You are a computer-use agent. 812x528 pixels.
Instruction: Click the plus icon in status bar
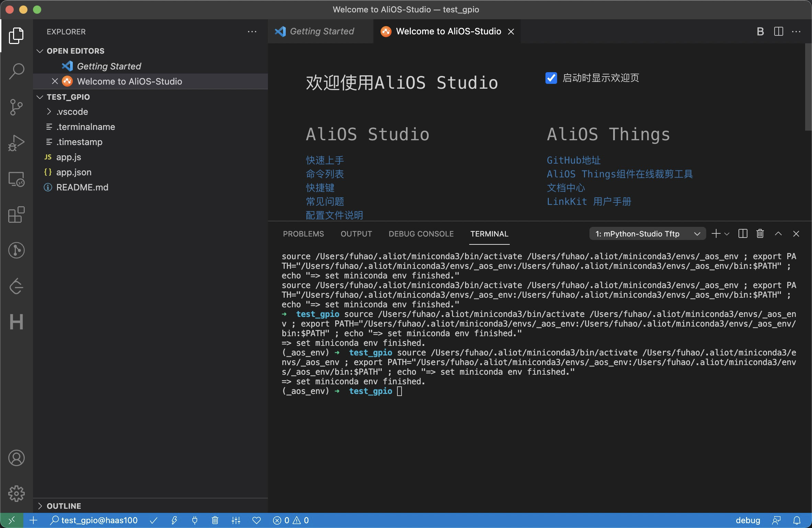coord(33,520)
